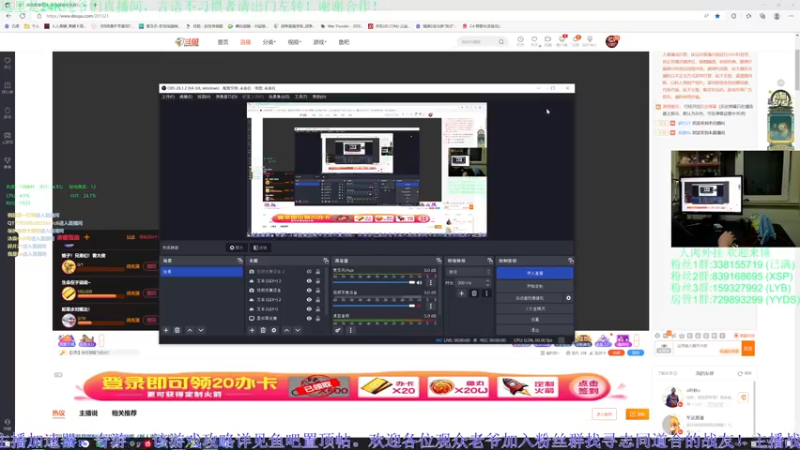Bookmark page with the address bar star
The width and height of the screenshot is (800, 450).
(x=717, y=16)
